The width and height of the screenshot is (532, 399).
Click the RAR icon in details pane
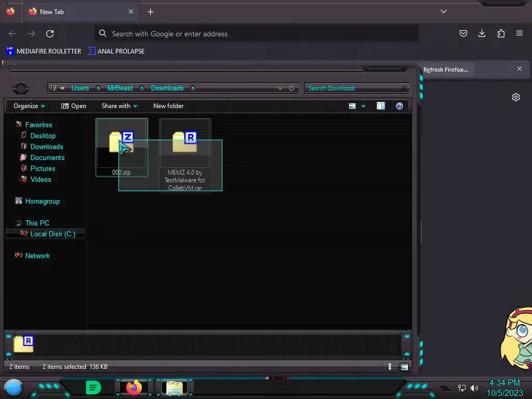(x=24, y=344)
